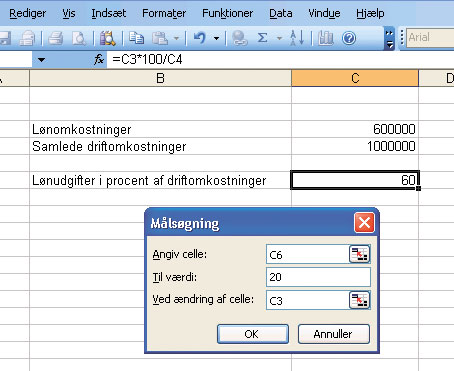Expand the Paste options dropdown arrow
Viewport: 454px width, 371px height.
[176, 38]
